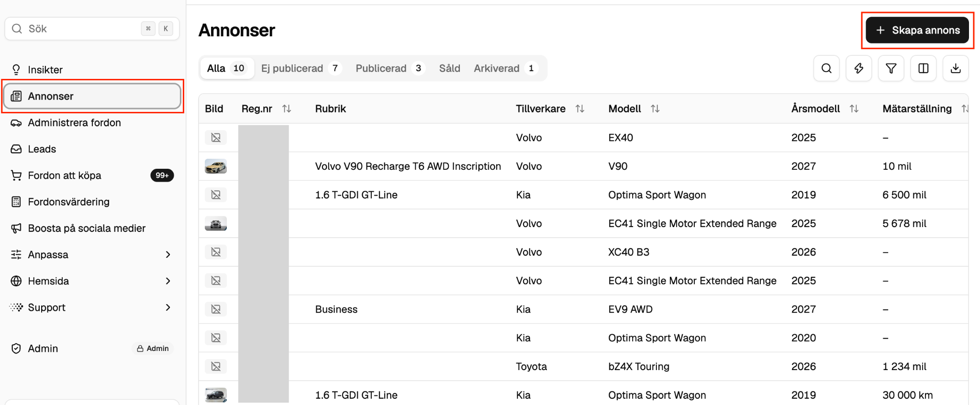Click the Anpassa sliders icon

point(16,254)
